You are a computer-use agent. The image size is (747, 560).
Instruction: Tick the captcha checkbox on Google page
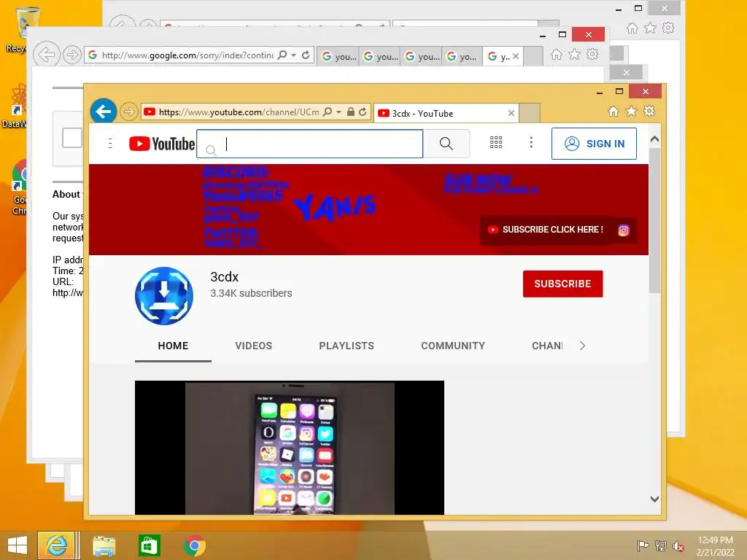tap(72, 139)
